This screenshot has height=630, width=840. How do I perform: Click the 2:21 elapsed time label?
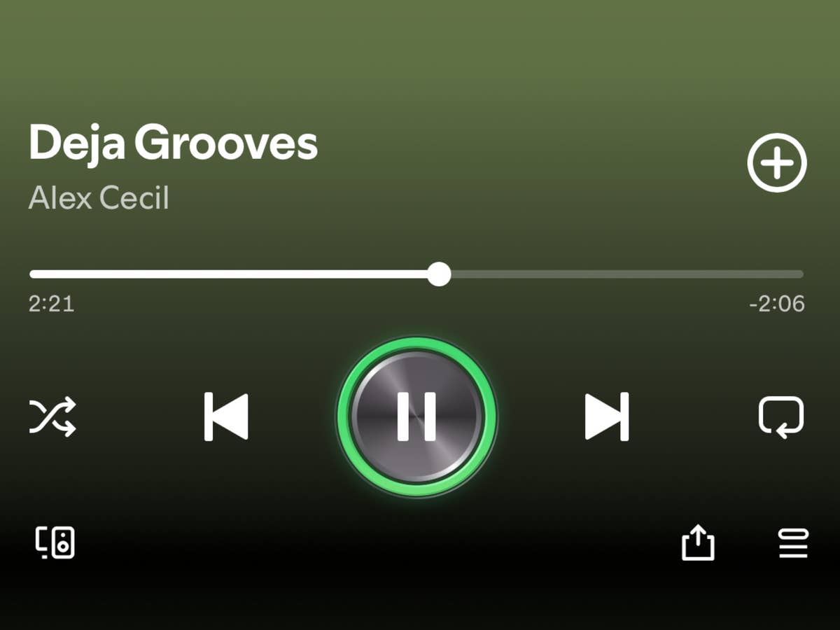click(x=51, y=304)
